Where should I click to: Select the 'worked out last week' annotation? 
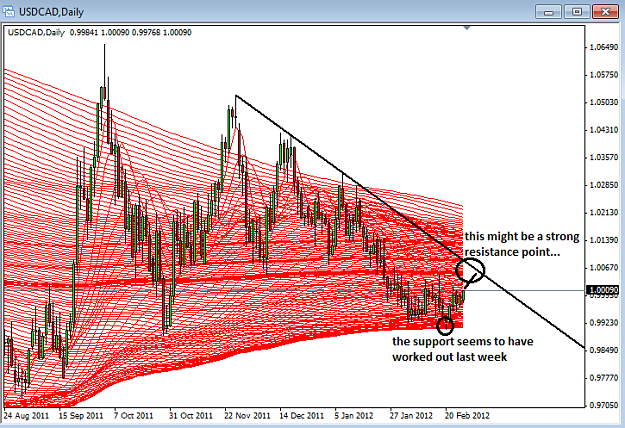449,357
